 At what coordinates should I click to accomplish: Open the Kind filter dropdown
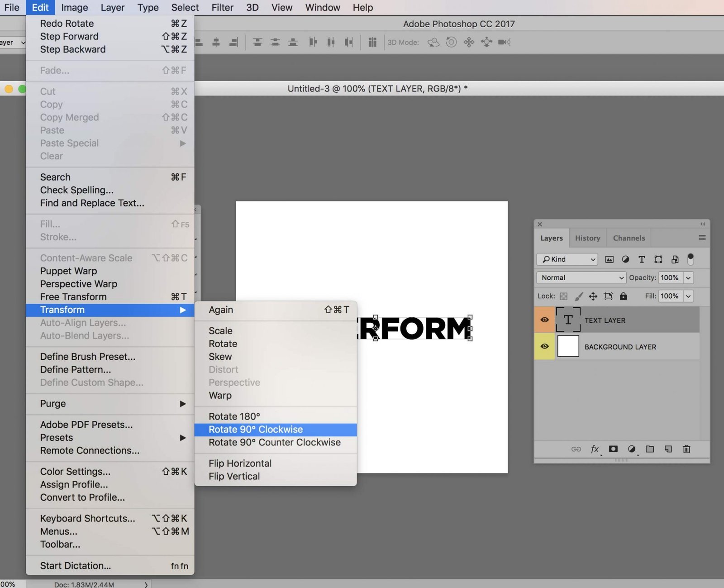567,259
